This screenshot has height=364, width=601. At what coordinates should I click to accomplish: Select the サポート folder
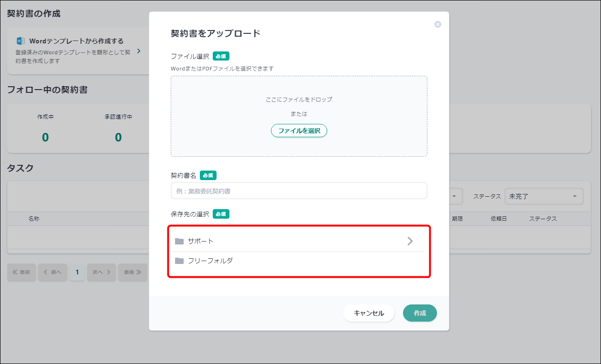tap(201, 241)
